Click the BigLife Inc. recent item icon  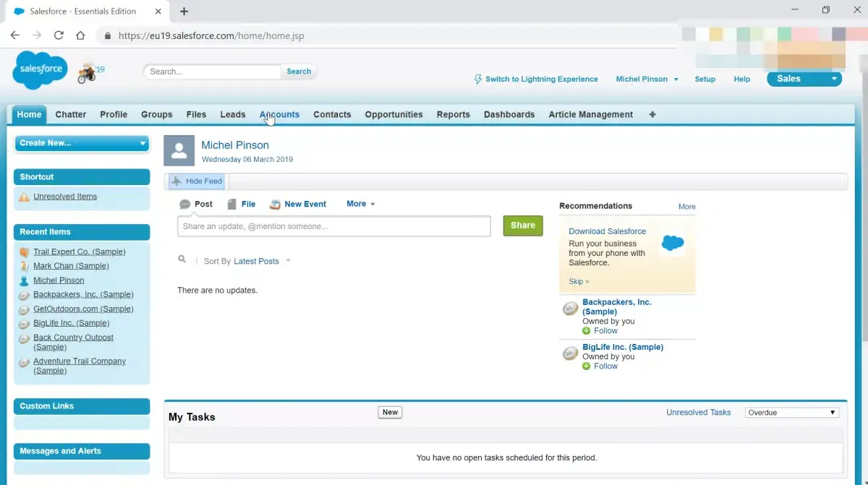click(25, 324)
